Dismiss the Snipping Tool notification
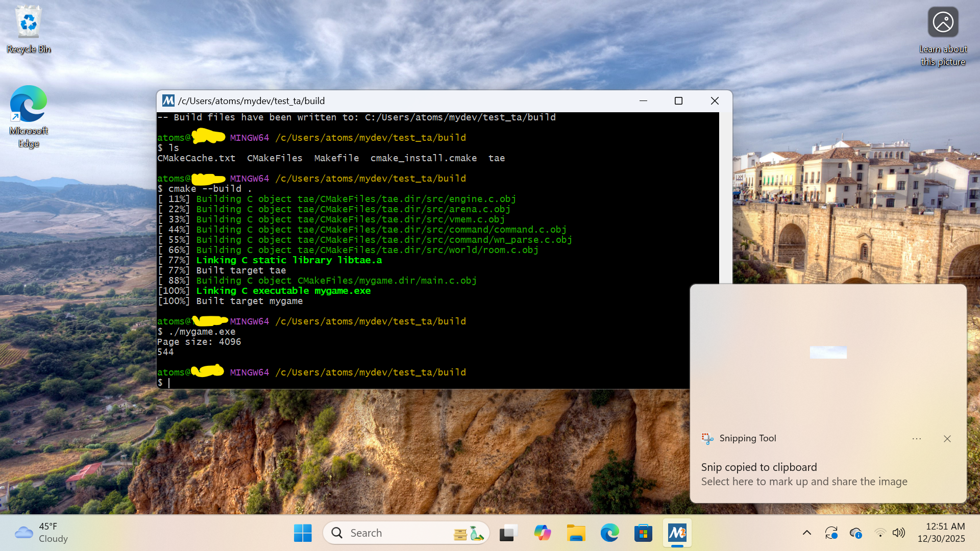Image resolution: width=980 pixels, height=551 pixels. pos(947,439)
